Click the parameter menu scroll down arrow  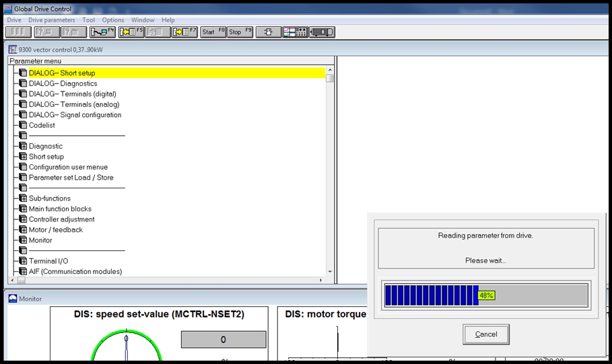click(330, 272)
